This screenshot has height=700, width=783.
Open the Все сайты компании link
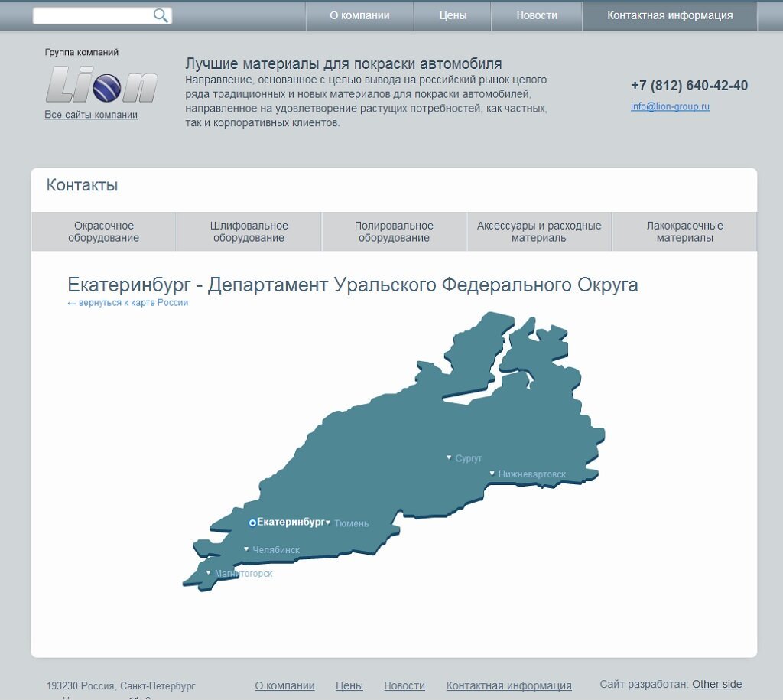click(x=91, y=115)
